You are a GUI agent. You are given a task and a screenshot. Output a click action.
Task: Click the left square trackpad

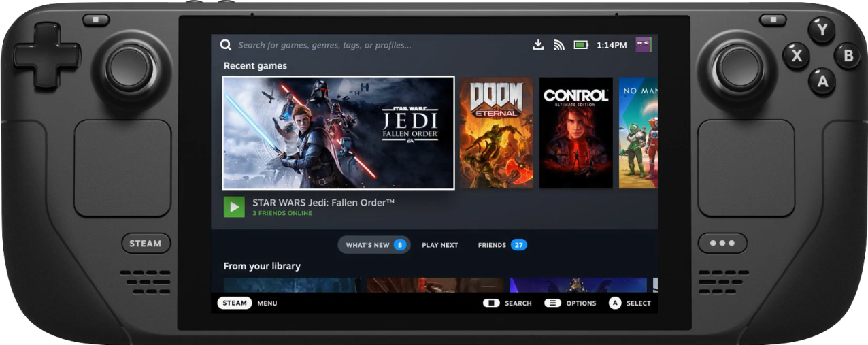(122, 169)
